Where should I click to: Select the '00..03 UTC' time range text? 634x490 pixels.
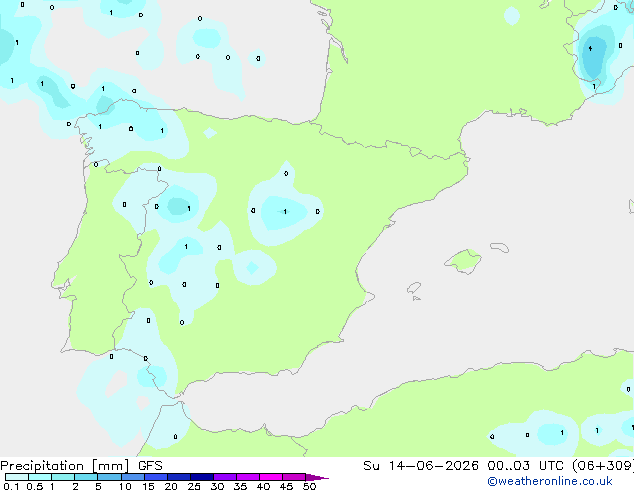[x=526, y=466]
